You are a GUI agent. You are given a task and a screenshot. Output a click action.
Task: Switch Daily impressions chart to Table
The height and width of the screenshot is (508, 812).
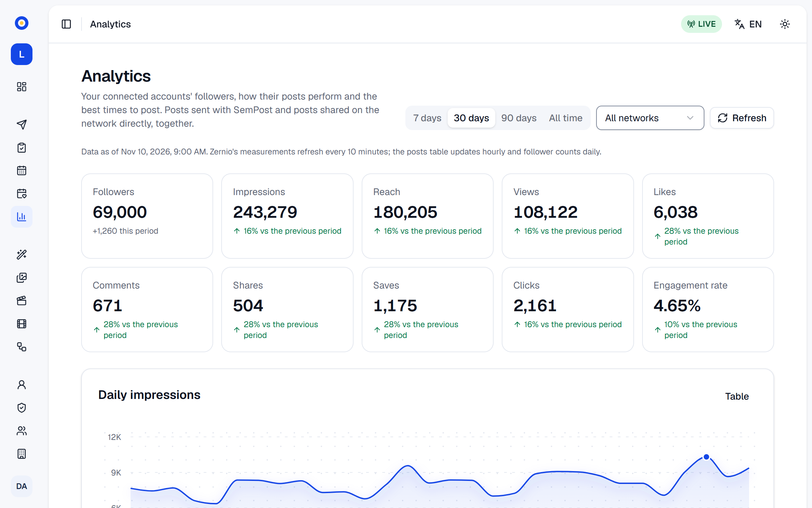[x=737, y=396]
